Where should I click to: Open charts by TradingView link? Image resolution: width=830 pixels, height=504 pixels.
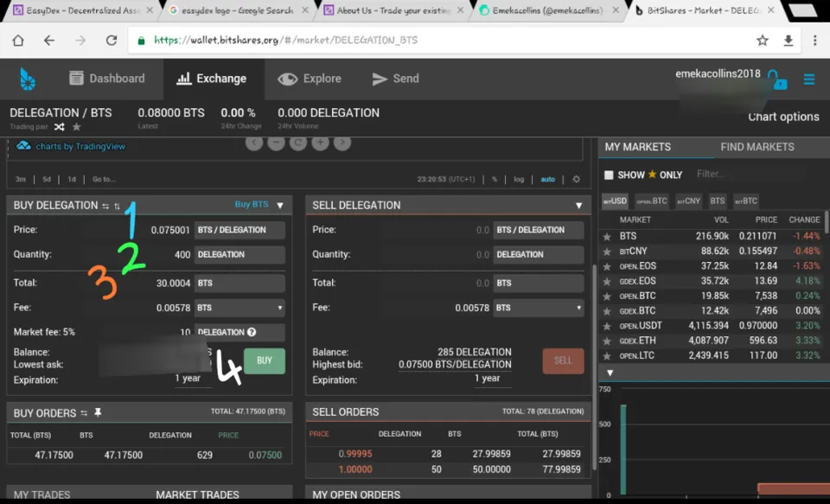point(80,146)
